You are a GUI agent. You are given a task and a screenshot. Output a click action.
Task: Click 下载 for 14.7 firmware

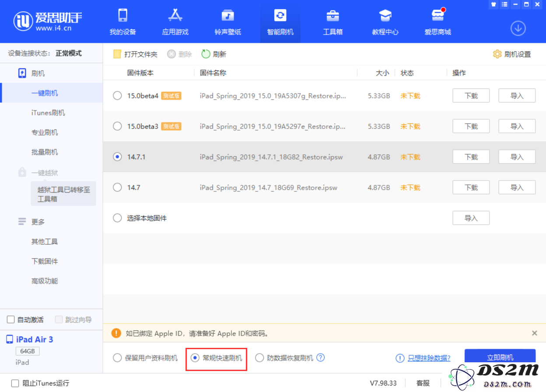(471, 187)
